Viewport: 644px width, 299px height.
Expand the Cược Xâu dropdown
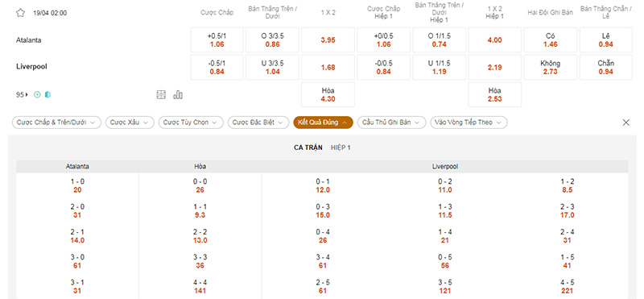click(x=130, y=123)
